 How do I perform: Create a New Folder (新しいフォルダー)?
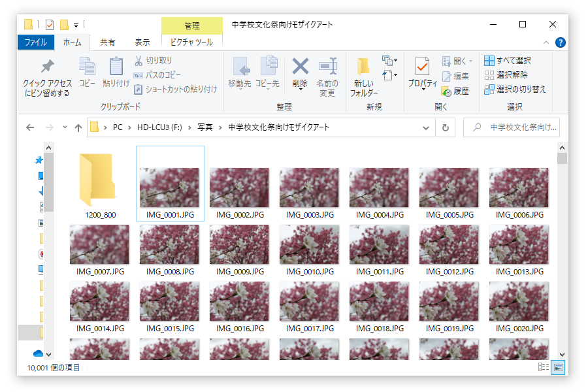point(363,77)
